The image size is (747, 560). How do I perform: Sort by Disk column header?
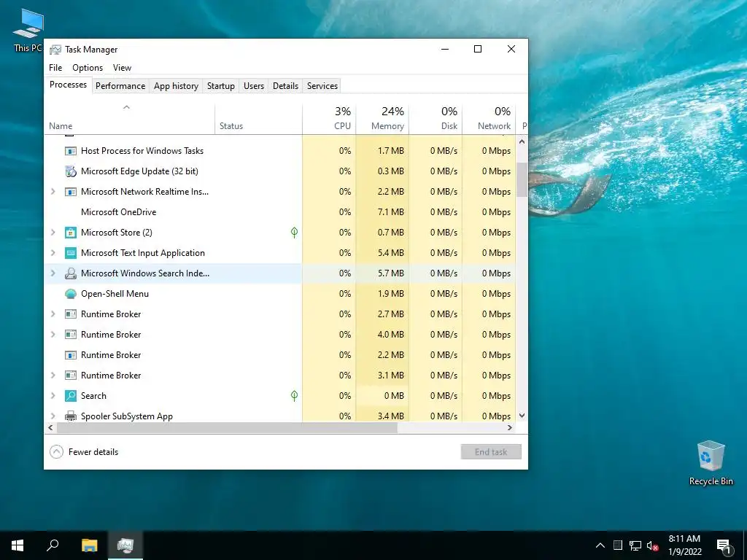click(x=436, y=119)
